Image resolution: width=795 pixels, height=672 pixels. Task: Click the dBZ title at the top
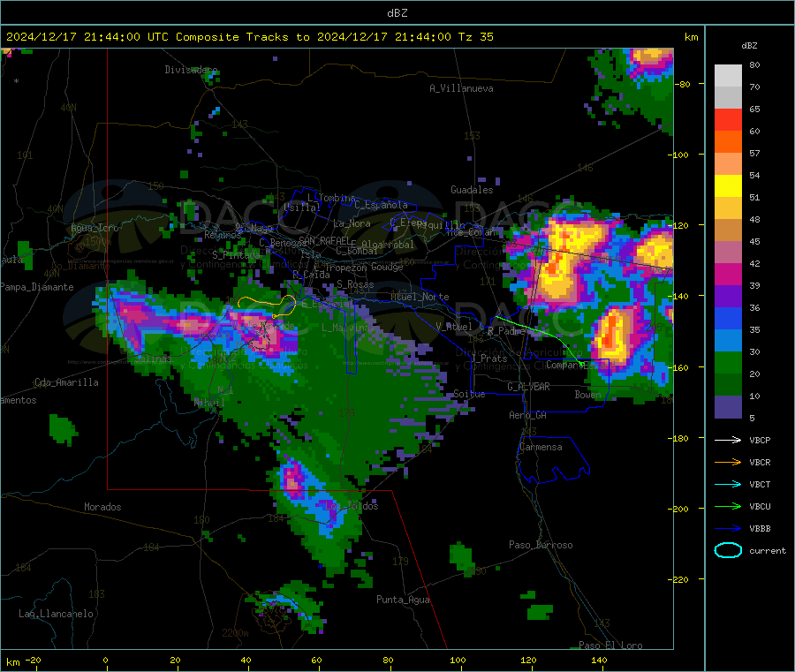tap(397, 13)
